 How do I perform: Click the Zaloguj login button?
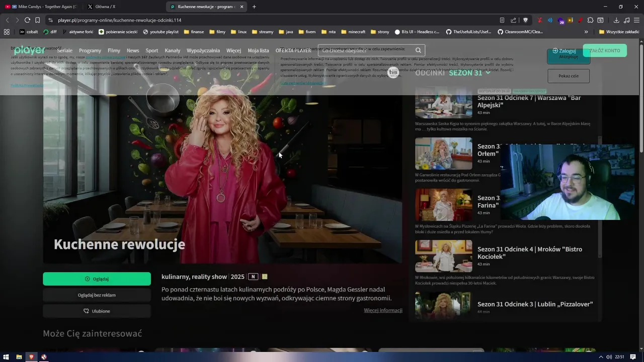pos(564,51)
